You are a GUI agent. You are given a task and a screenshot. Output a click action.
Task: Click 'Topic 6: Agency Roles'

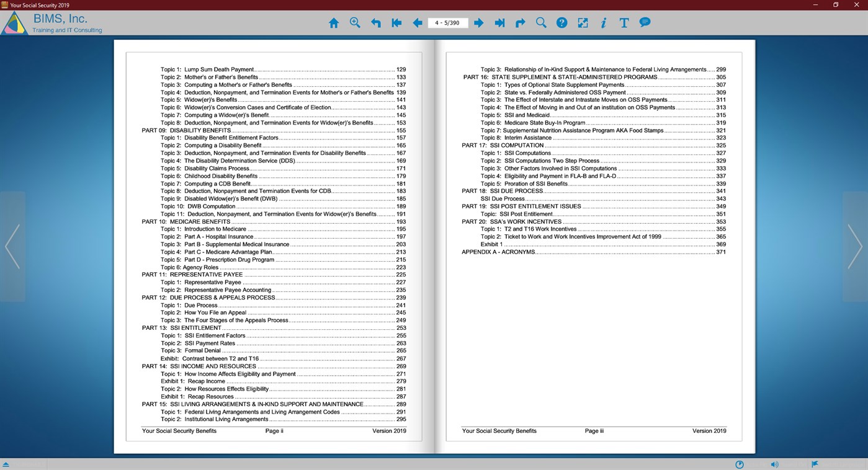tap(283, 267)
